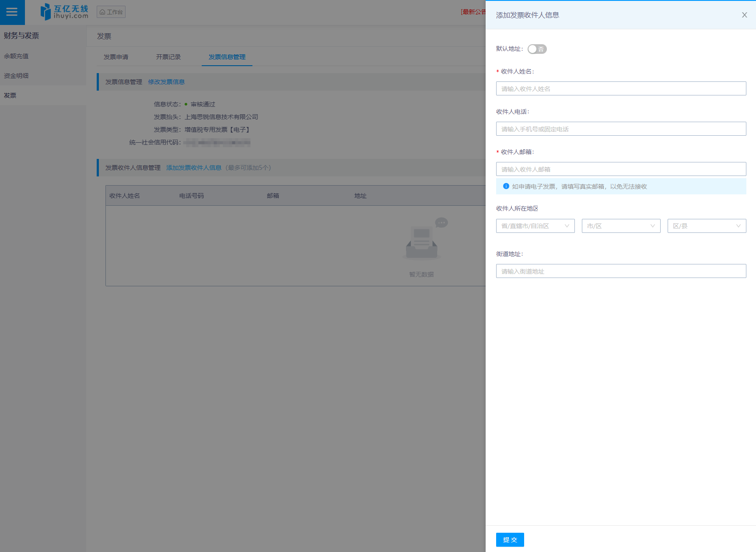The width and height of the screenshot is (756, 552).
Task: Click the hamburger menu icon
Action: (x=12, y=12)
